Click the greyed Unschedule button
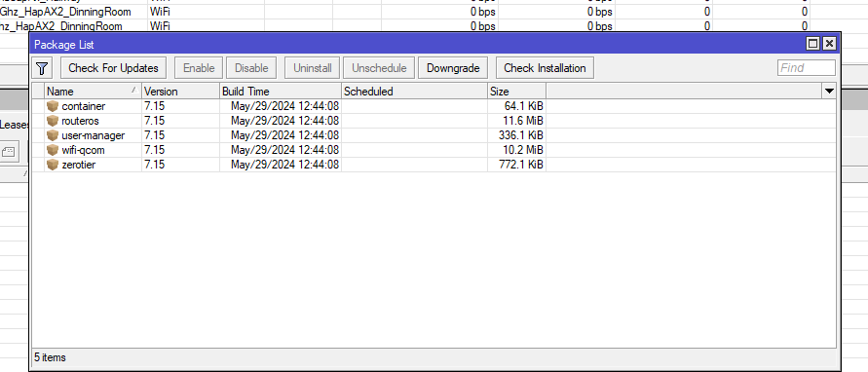 pos(379,68)
